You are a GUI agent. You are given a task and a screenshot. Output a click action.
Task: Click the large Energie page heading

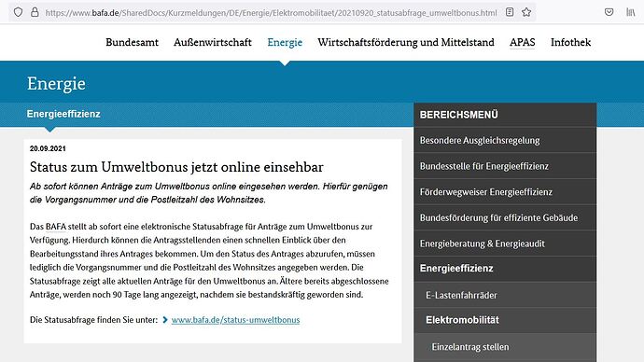[x=56, y=83]
